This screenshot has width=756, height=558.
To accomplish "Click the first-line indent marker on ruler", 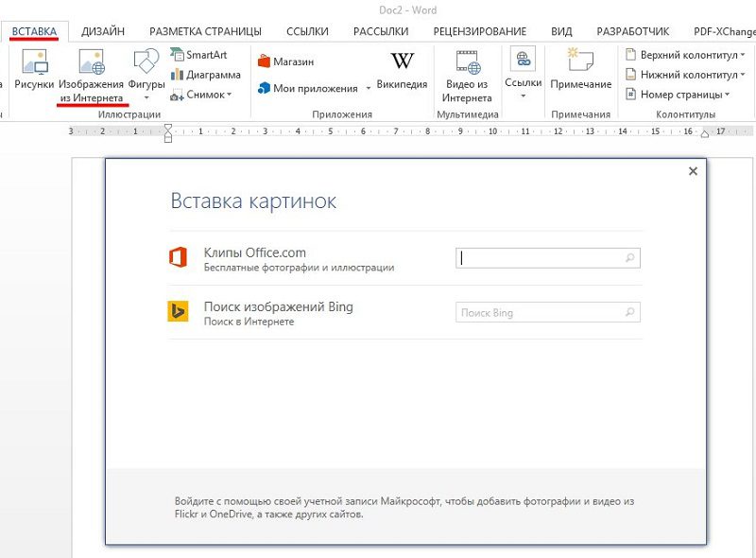I will coord(168,128).
